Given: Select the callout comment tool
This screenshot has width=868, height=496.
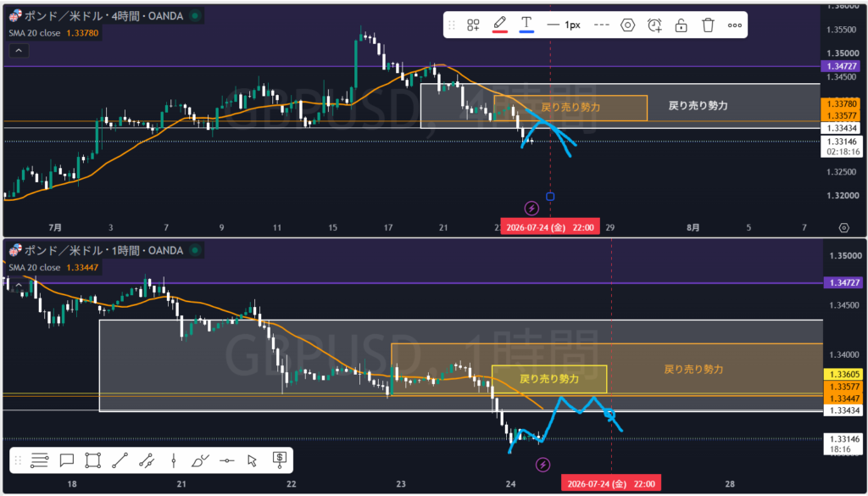Looking at the screenshot, I should pos(66,460).
